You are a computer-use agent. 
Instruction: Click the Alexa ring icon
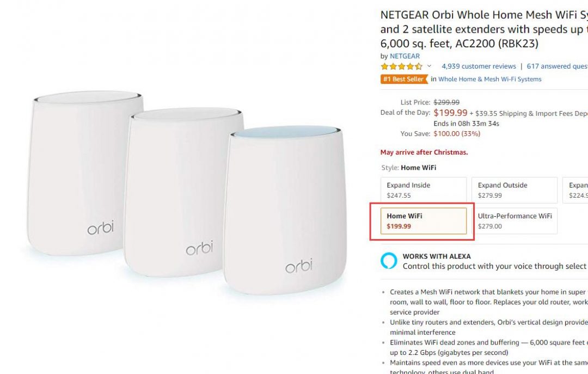pyautogui.click(x=389, y=261)
